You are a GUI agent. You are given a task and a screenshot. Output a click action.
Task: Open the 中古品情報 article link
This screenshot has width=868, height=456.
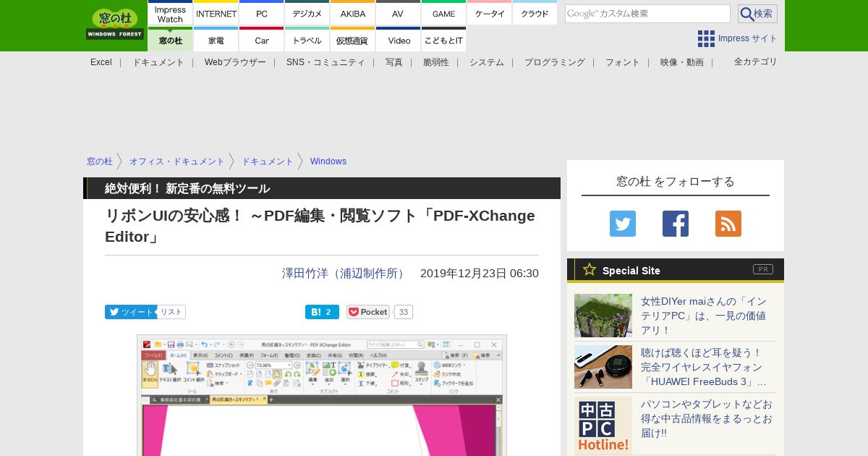click(707, 418)
